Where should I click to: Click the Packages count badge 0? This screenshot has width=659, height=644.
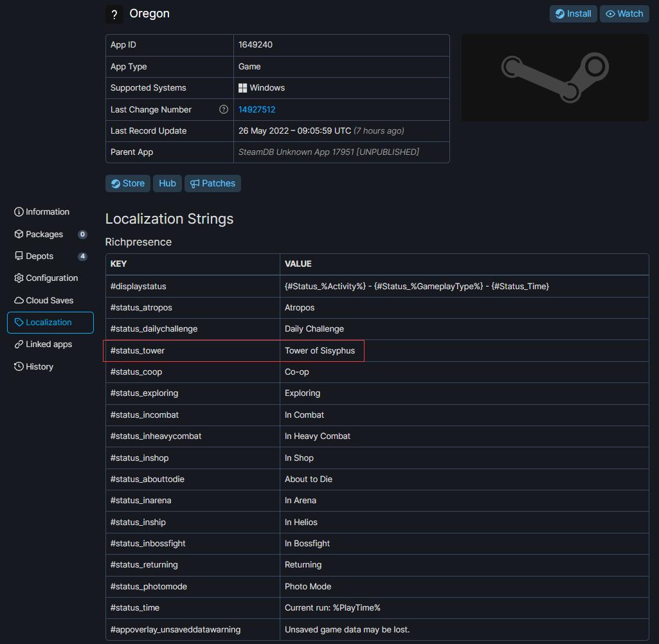pyautogui.click(x=82, y=235)
